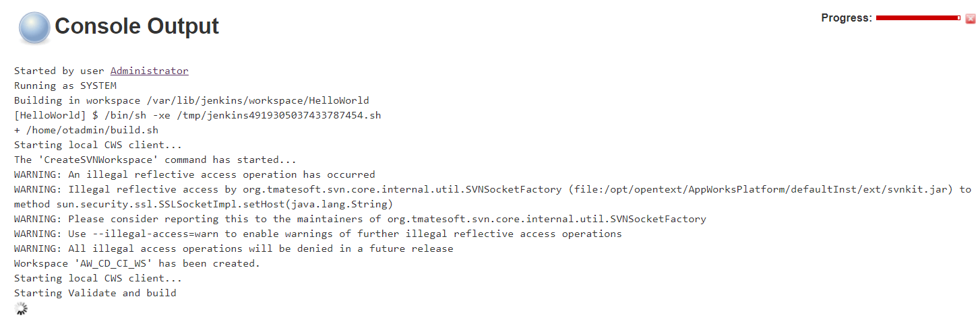
Task: Click the '/home/otadmin/build.sh' line
Action: 86,130
